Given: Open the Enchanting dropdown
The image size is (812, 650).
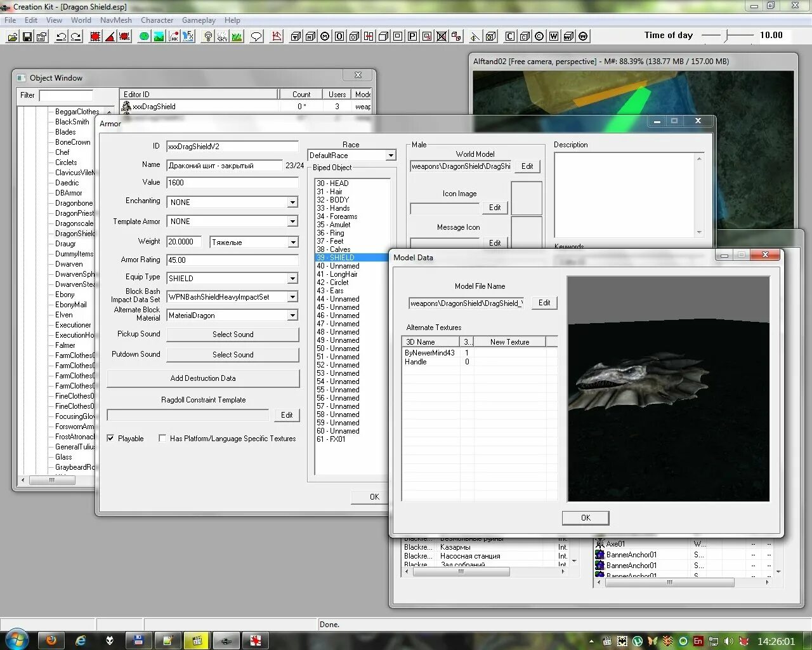Looking at the screenshot, I should [292, 202].
